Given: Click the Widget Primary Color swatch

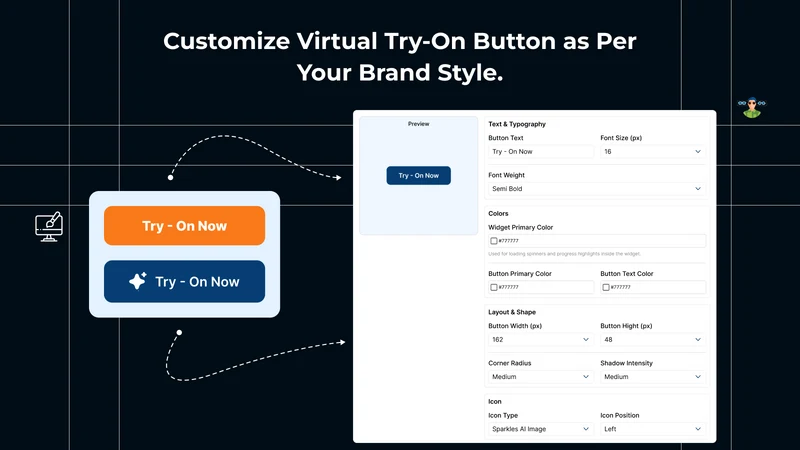Looking at the screenshot, I should [x=493, y=241].
